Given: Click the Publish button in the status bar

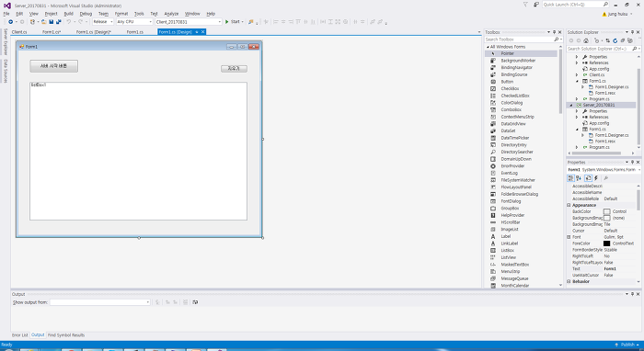Looking at the screenshot, I should (x=627, y=345).
